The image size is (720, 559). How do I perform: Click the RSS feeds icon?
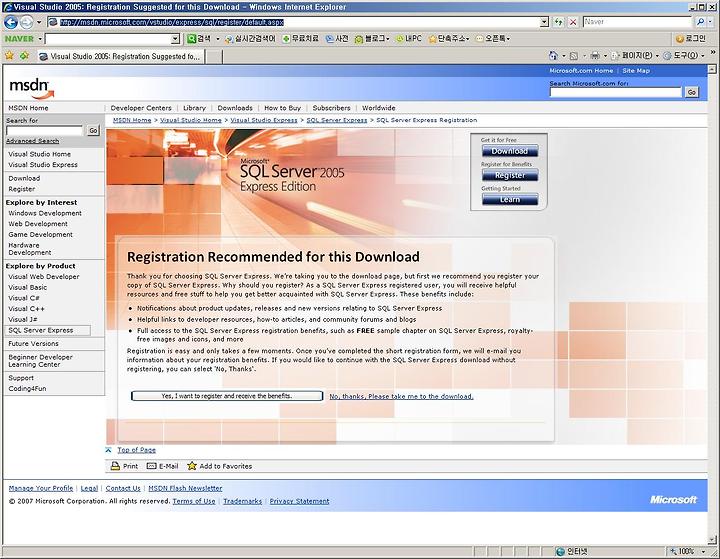coord(574,56)
